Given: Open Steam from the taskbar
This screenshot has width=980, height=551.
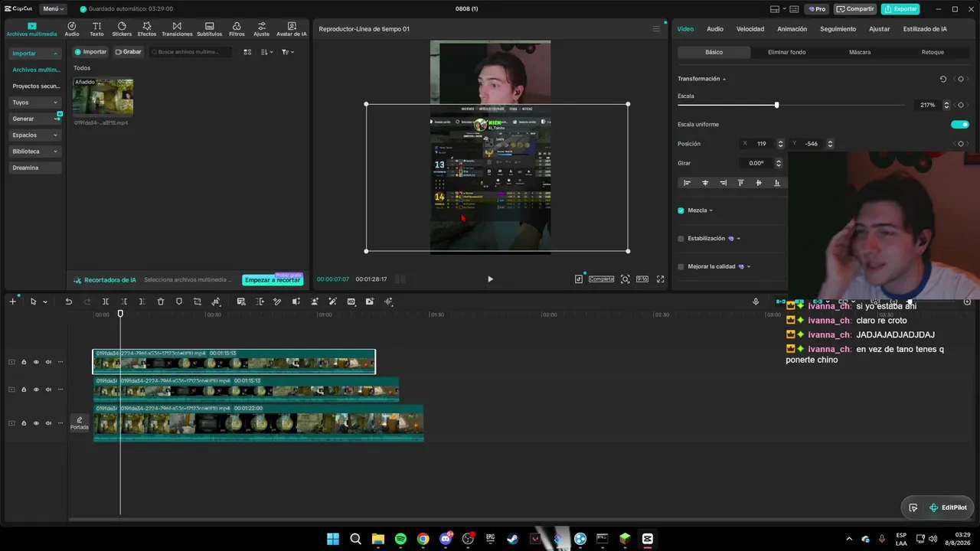Looking at the screenshot, I should [512, 539].
